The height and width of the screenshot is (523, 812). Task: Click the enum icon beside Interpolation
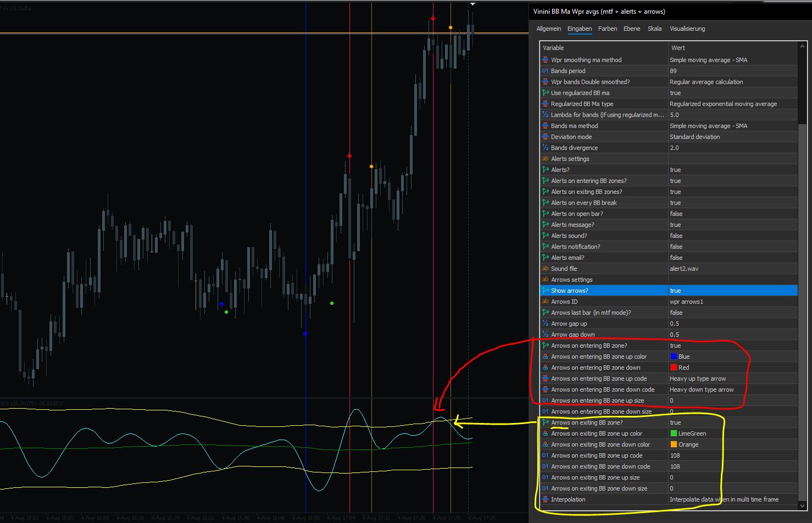point(546,499)
